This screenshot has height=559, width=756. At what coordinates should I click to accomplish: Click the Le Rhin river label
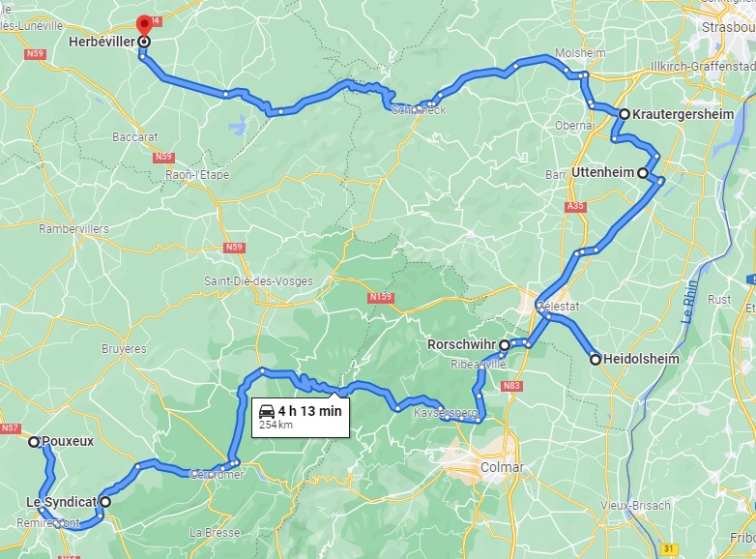point(690,302)
